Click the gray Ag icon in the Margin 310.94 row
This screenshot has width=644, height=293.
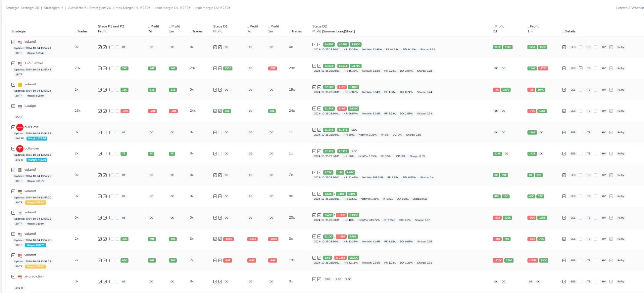[20, 213]
